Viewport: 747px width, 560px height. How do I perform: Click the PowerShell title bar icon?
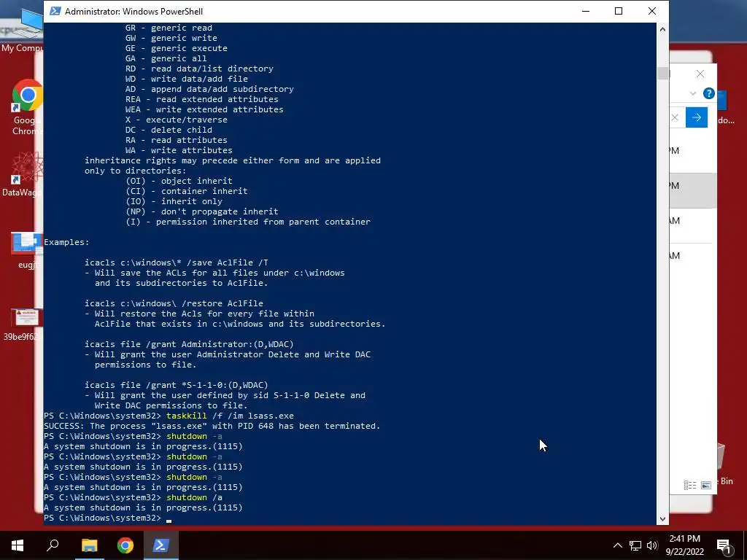click(55, 11)
